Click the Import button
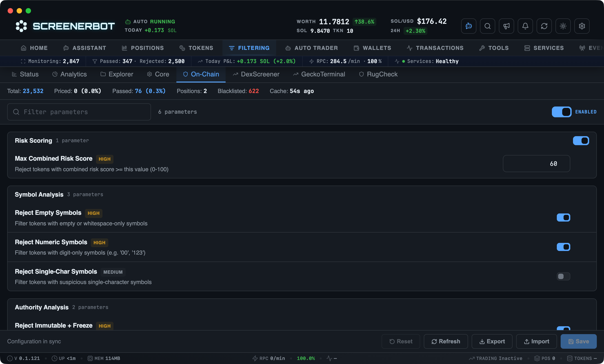Image resolution: width=604 pixels, height=364 pixels. point(536,342)
